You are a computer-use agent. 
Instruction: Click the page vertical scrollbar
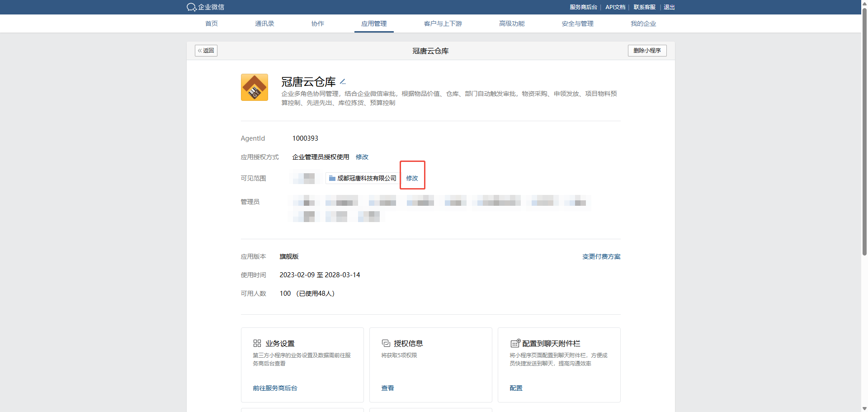point(864,131)
